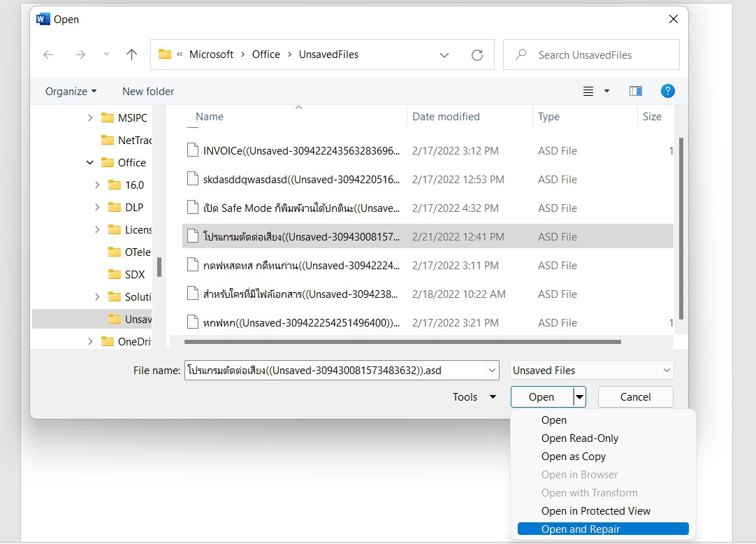Expand the MSIPC folder node
Image resolution: width=756 pixels, height=544 pixels.
[90, 117]
